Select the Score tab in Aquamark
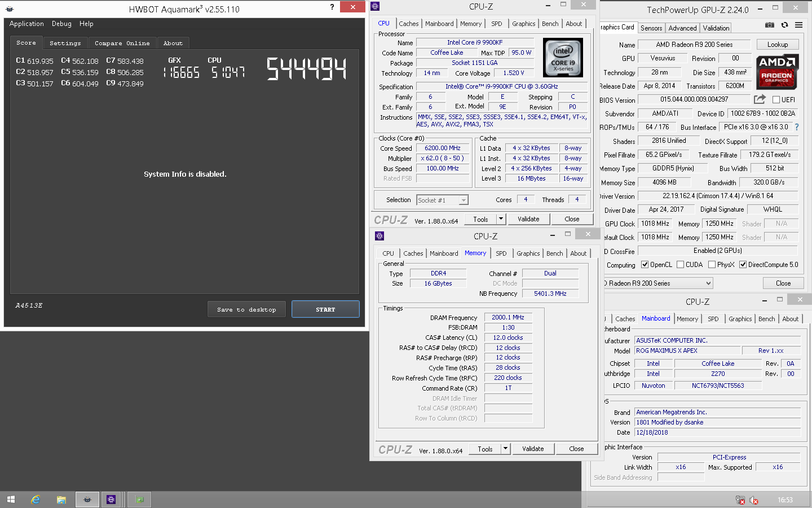The image size is (812, 508). point(26,42)
